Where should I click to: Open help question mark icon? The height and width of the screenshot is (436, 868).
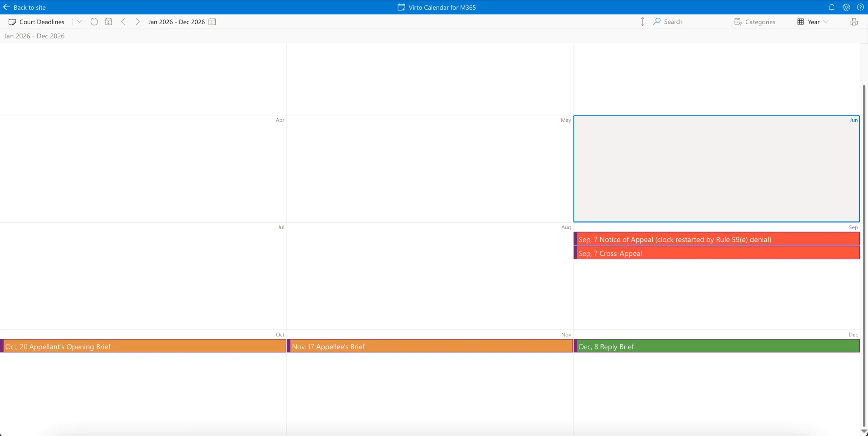point(860,7)
